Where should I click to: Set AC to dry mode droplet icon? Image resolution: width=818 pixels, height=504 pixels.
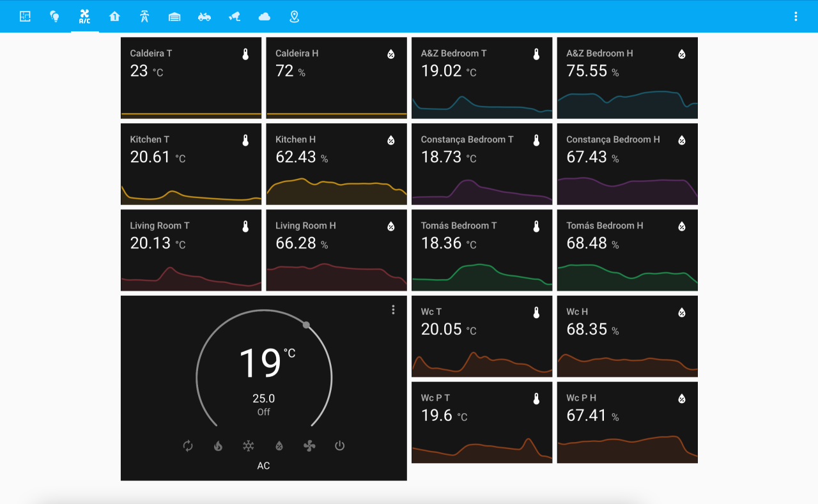pos(279,446)
